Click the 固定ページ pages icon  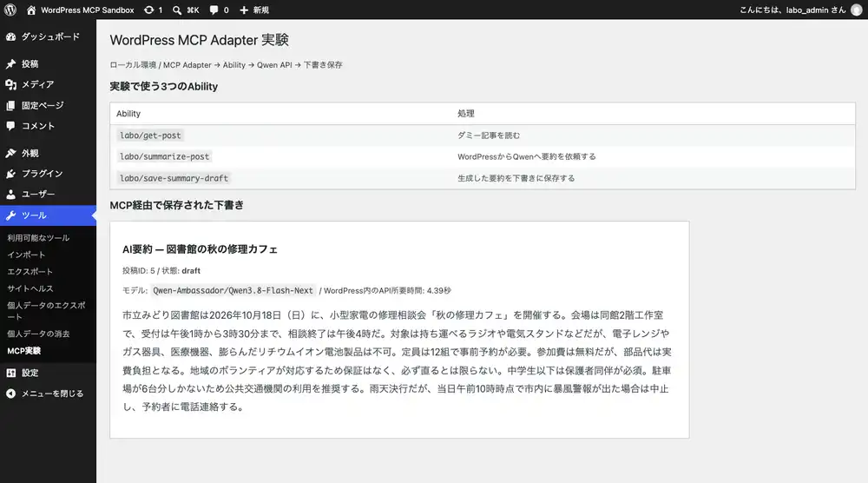tap(10, 105)
